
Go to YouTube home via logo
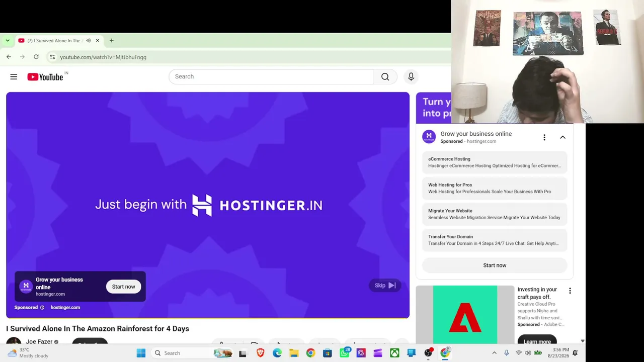click(45, 77)
